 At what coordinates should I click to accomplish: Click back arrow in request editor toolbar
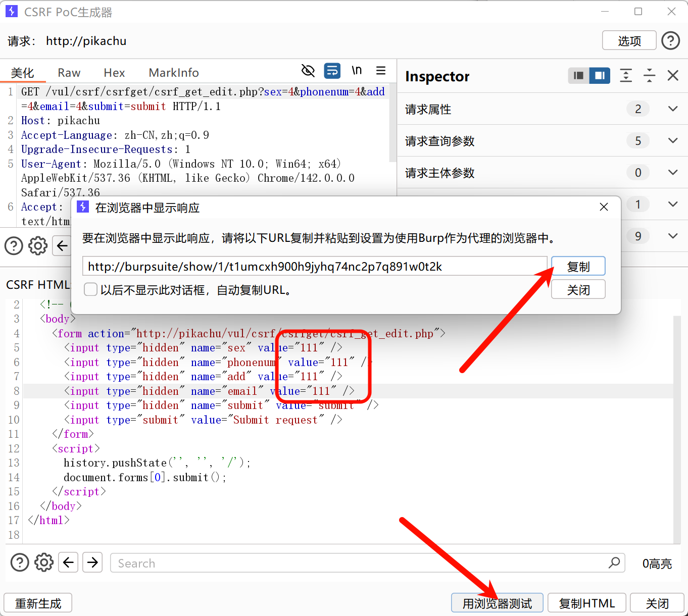(x=62, y=246)
